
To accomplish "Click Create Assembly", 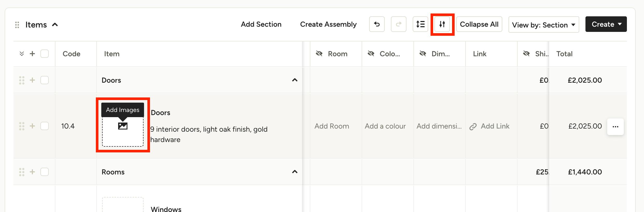I will [328, 24].
